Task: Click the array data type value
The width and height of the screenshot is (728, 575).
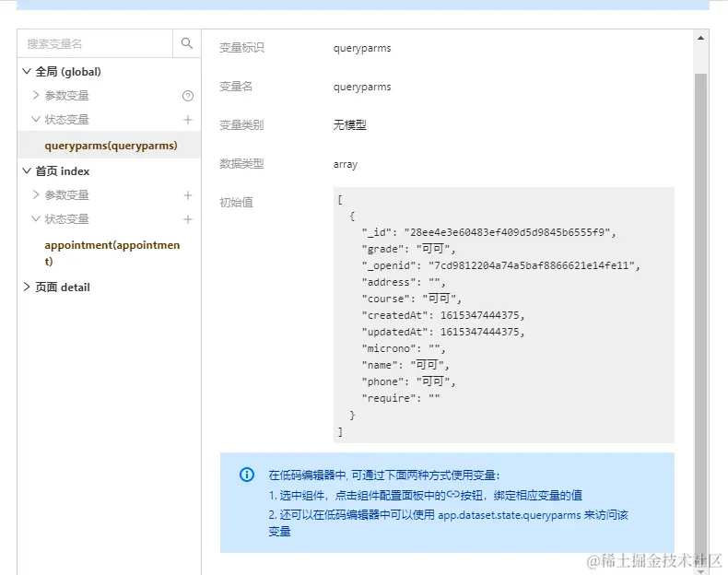Action: (x=346, y=164)
